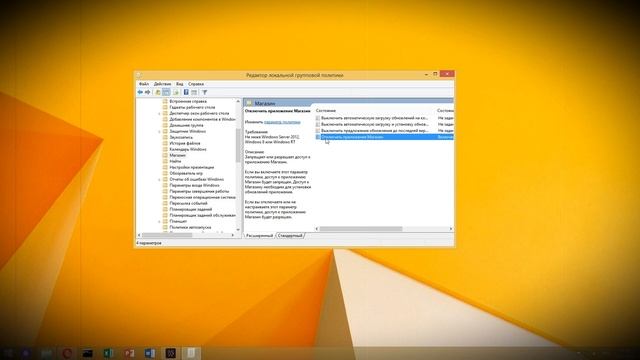Select Планировщик заданий in the tree
The height and width of the screenshot is (360, 640).
[191, 209]
